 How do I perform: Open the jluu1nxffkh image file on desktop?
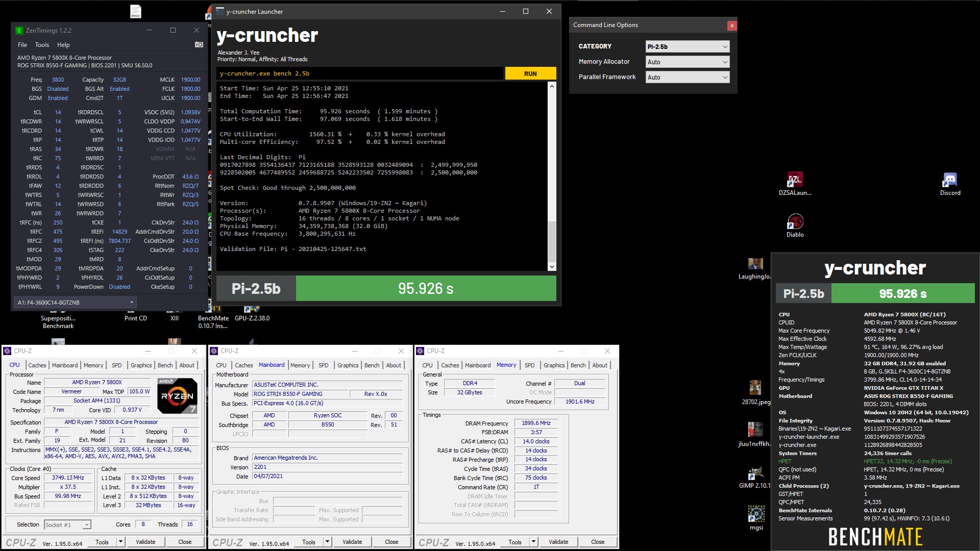755,434
